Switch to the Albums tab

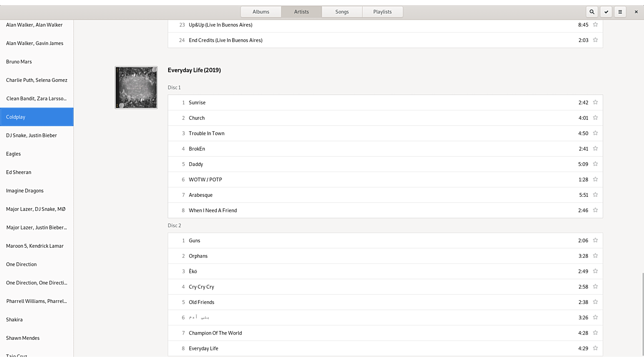(x=261, y=12)
